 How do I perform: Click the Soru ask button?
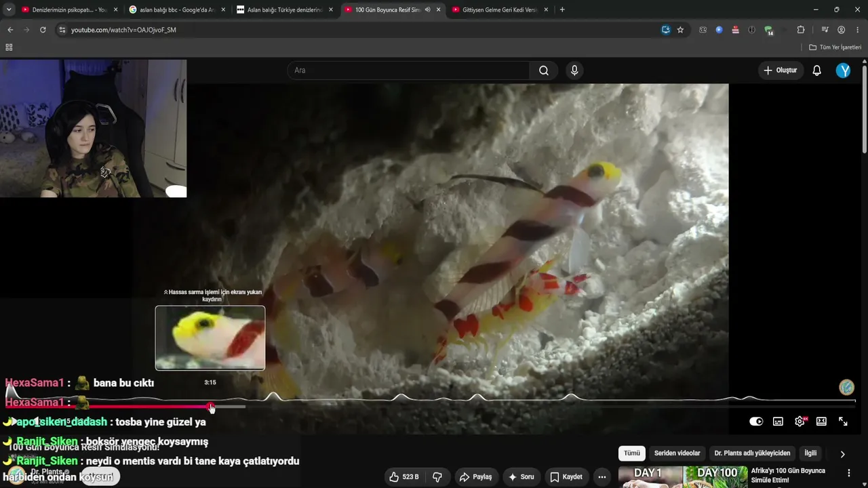tap(521, 477)
